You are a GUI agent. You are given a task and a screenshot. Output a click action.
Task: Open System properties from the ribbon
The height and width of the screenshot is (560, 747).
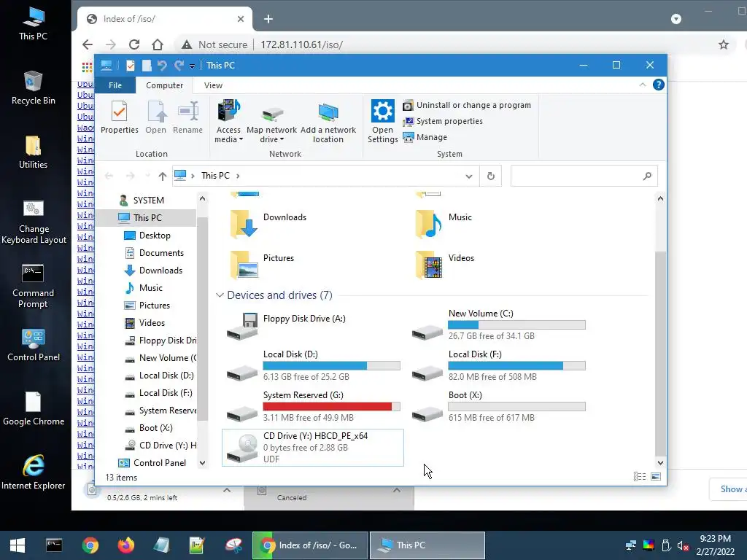[x=443, y=122]
